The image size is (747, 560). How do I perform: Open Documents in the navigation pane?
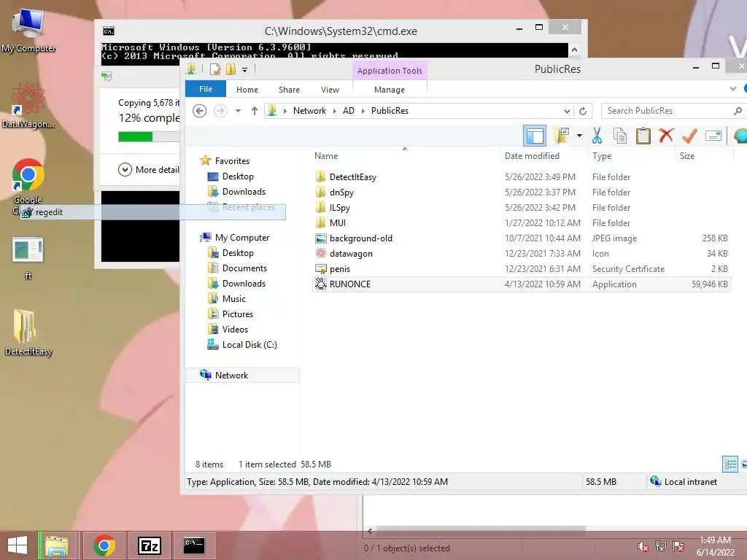tap(244, 268)
